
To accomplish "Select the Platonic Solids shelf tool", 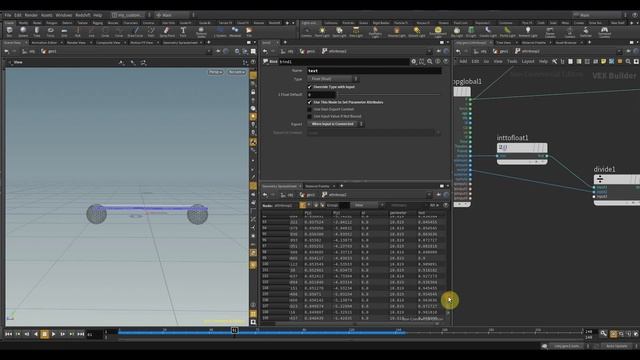I will click(x=201, y=32).
